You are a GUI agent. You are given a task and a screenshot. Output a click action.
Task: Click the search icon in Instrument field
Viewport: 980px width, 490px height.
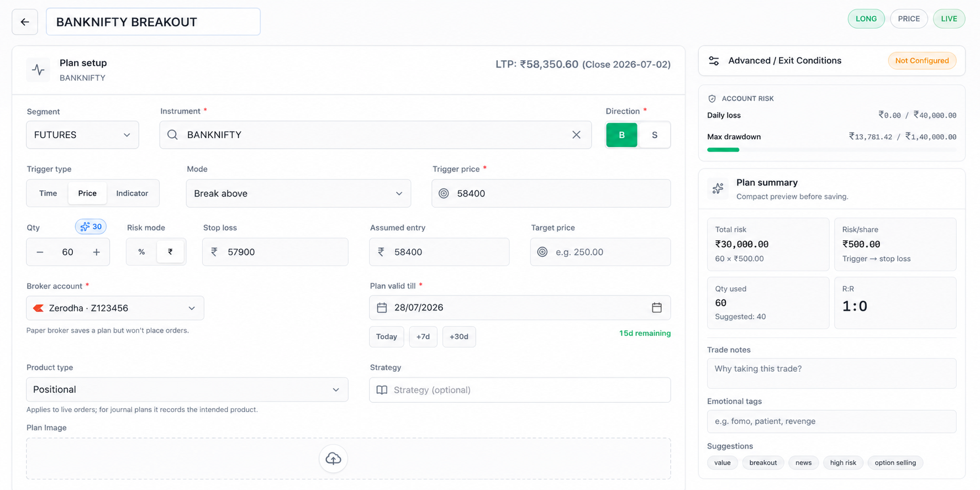172,135
